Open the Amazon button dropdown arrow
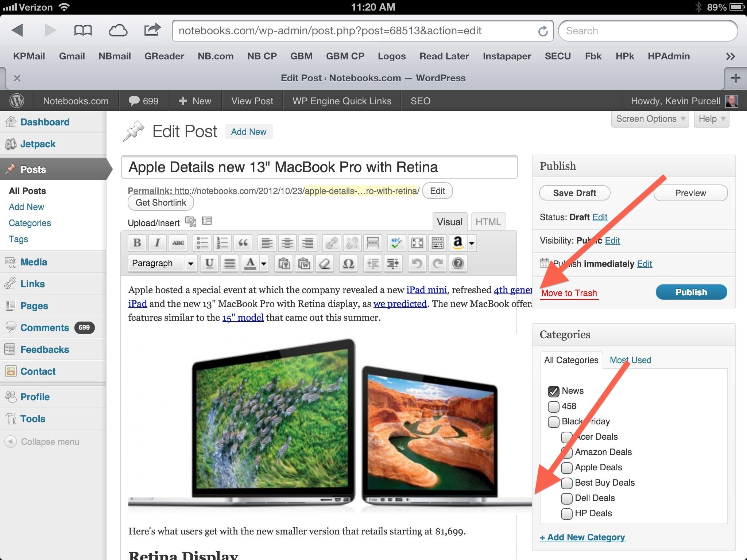The height and width of the screenshot is (560, 747). point(472,243)
